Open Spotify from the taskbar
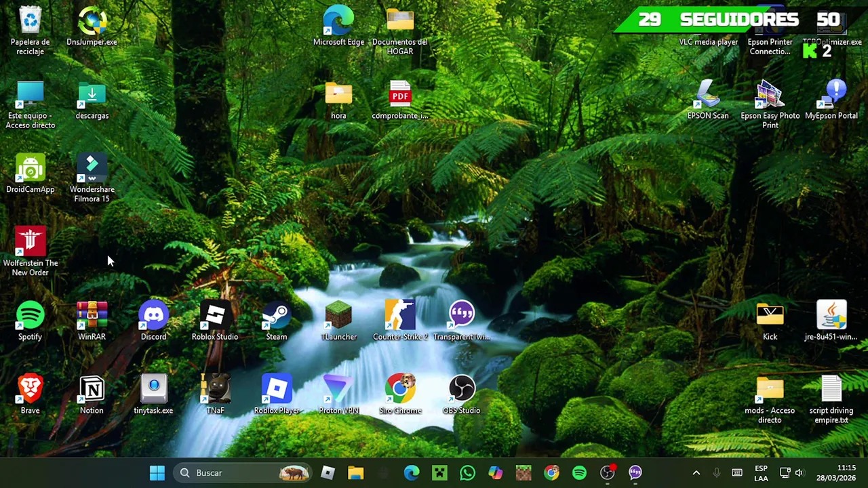This screenshot has width=868, height=488. 579,472
